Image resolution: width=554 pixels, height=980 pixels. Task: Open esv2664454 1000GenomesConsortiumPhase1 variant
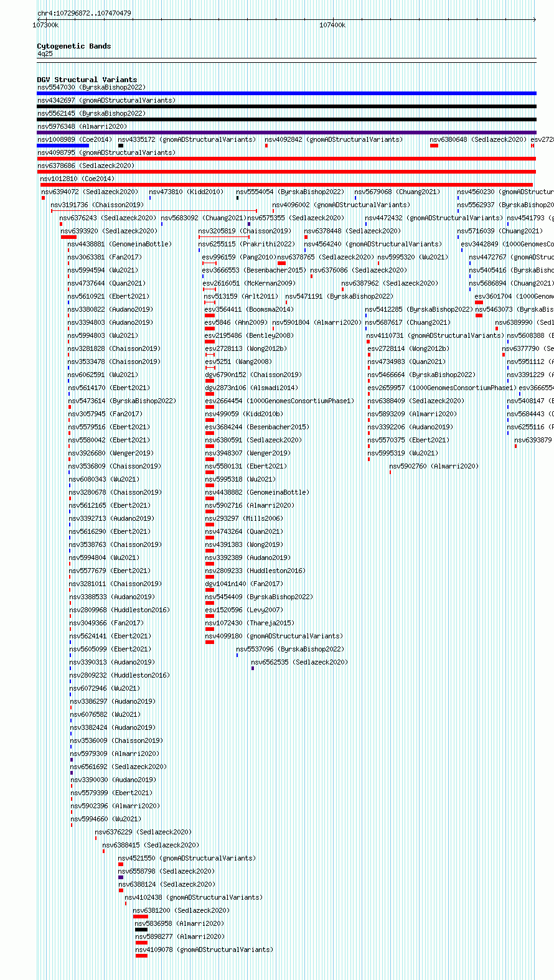[x=279, y=401]
